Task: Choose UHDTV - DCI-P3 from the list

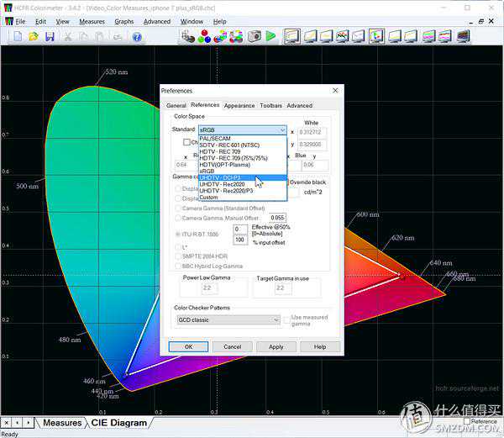Action: point(220,178)
